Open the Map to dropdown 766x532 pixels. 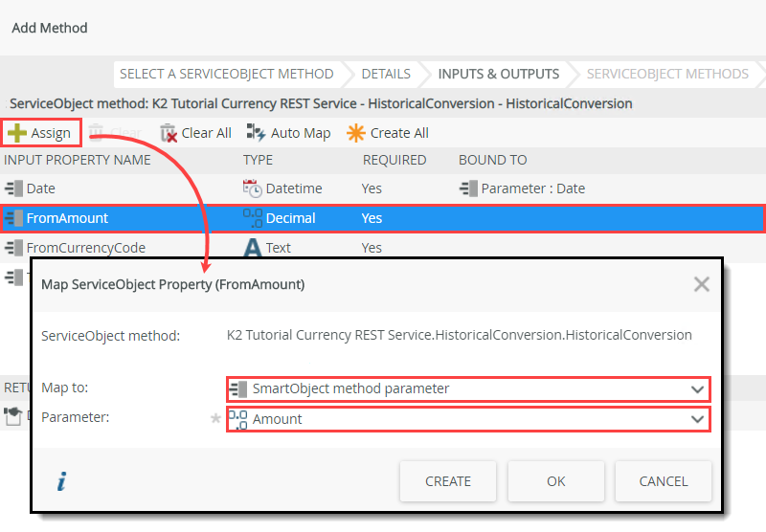(468, 389)
